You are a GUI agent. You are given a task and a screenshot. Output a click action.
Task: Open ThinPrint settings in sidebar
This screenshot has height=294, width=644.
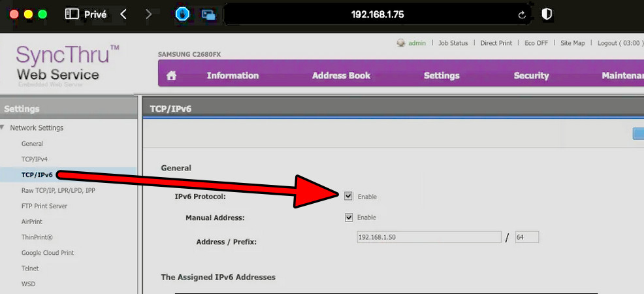37,237
